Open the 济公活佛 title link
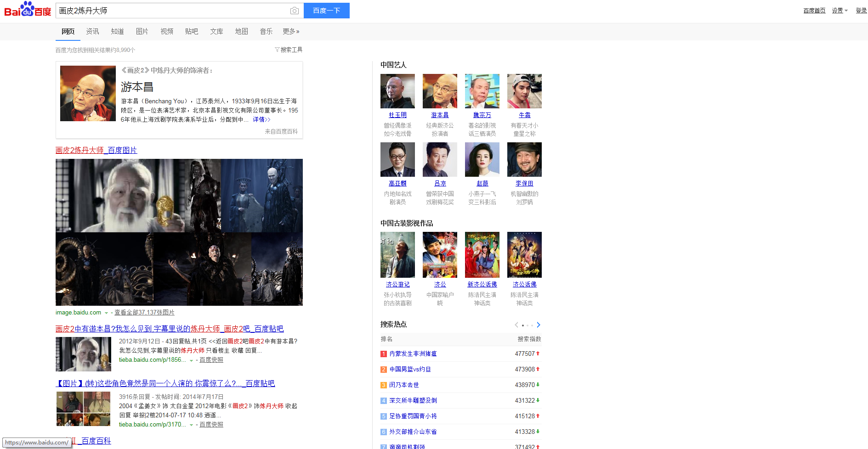 pyautogui.click(x=524, y=285)
